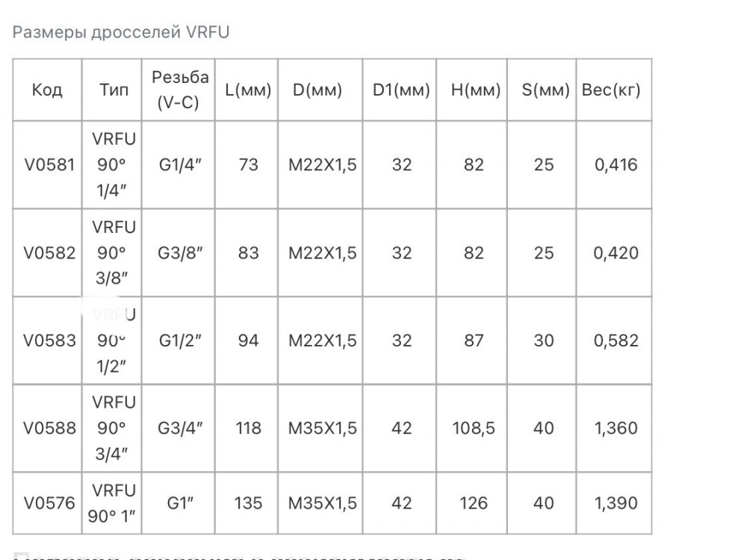Click the G3/4″ thread cell

[x=181, y=428]
